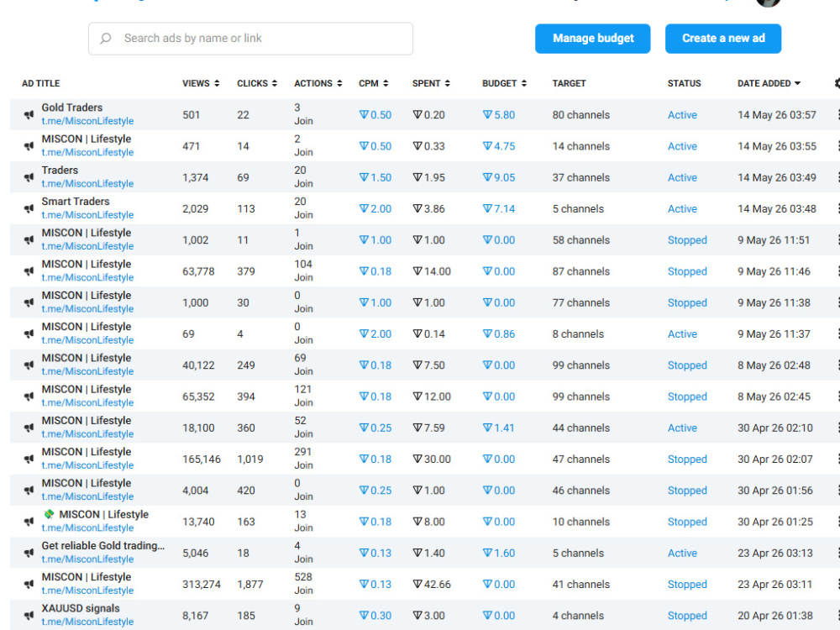The width and height of the screenshot is (840, 630).
Task: Sort the table by Actions column
Action: coord(318,83)
